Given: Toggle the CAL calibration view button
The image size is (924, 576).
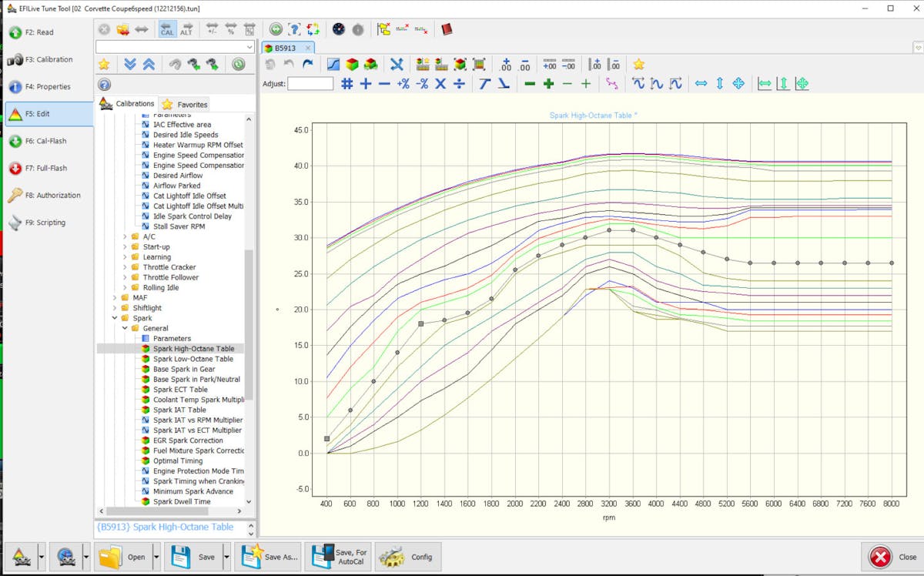Looking at the screenshot, I should (x=167, y=29).
